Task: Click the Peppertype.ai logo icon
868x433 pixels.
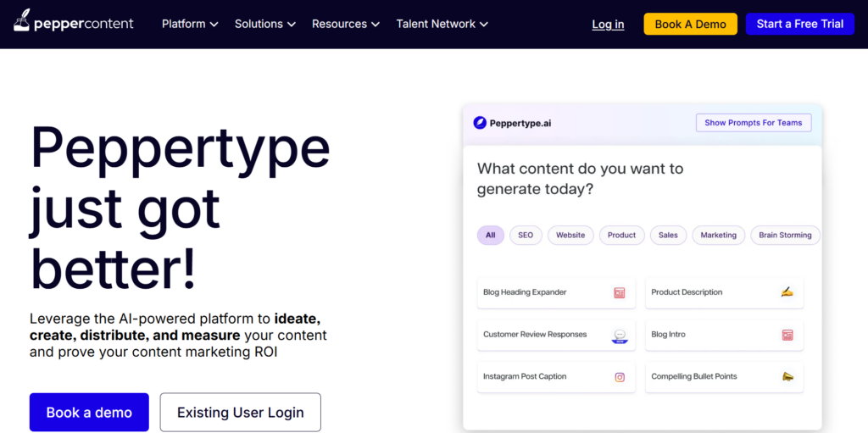Action: coord(480,123)
